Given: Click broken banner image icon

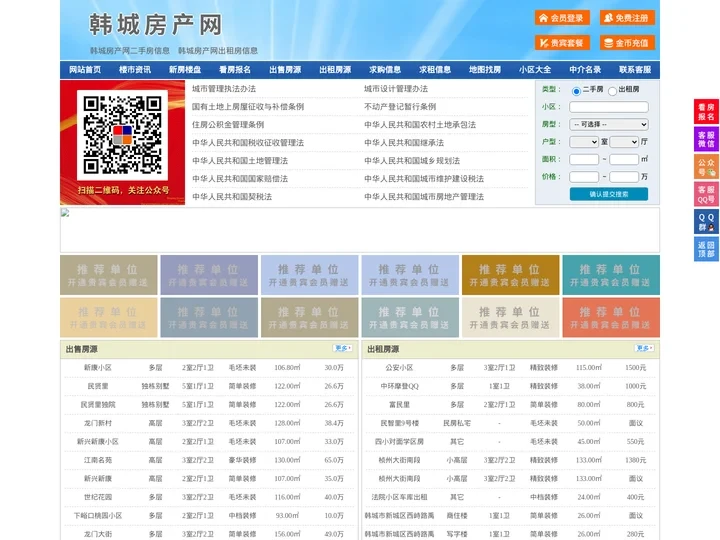Looking at the screenshot, I should coord(65,213).
